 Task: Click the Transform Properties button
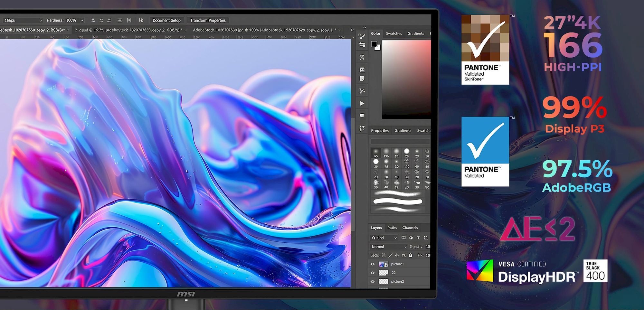[208, 20]
